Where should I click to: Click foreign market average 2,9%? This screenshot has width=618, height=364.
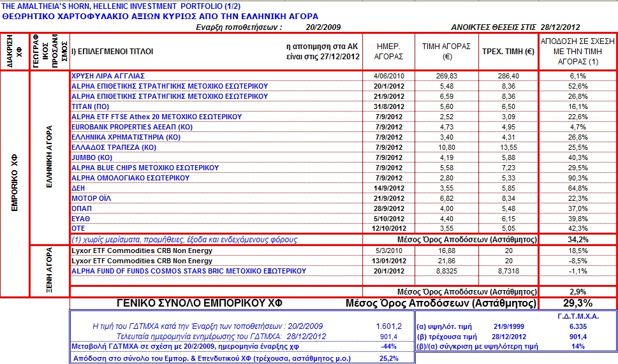pyautogui.click(x=578, y=292)
